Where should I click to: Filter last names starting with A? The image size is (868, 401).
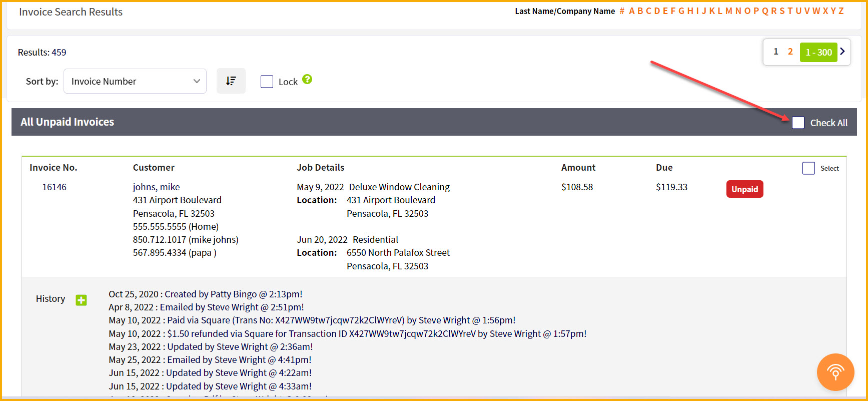click(632, 11)
